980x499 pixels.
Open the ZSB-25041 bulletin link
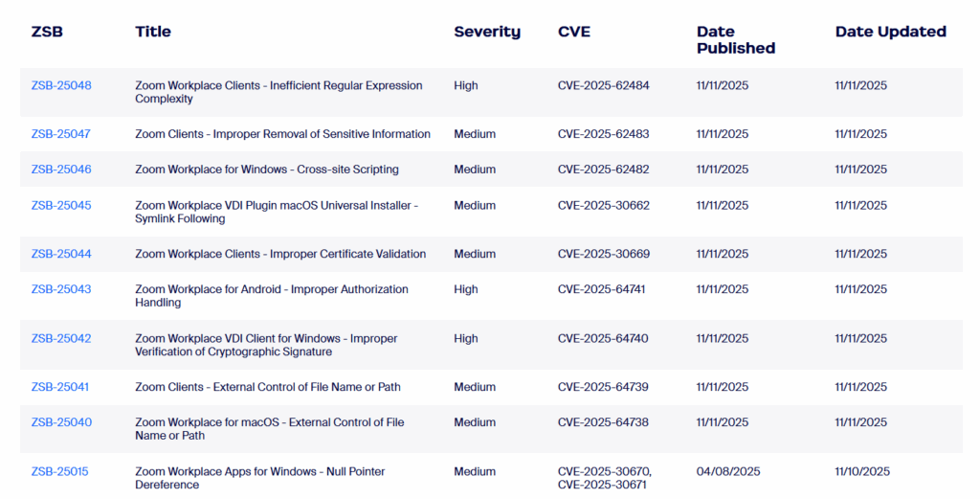tap(60, 387)
